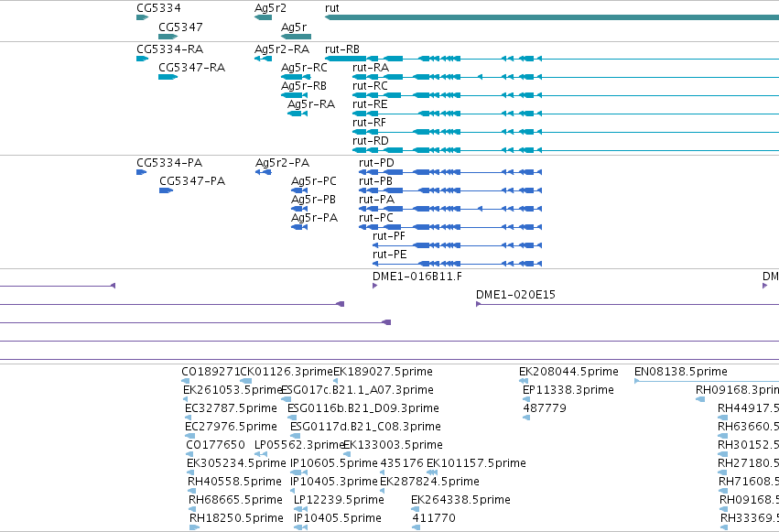Select the EC32787.5prime EST label

(x=231, y=408)
